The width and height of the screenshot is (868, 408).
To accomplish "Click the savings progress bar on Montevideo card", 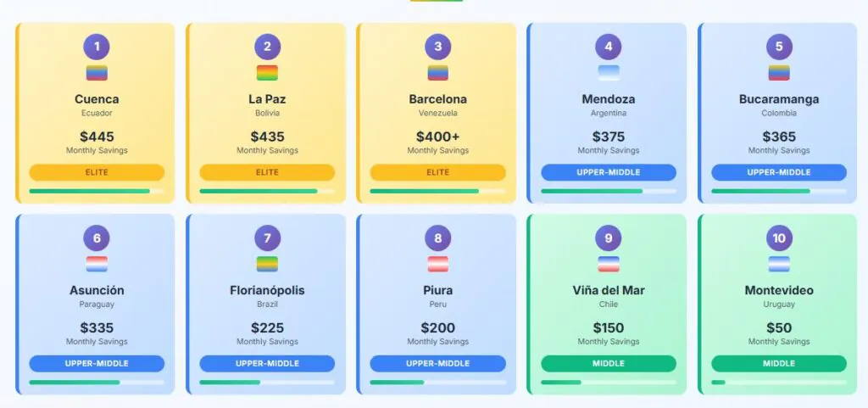I will click(779, 382).
